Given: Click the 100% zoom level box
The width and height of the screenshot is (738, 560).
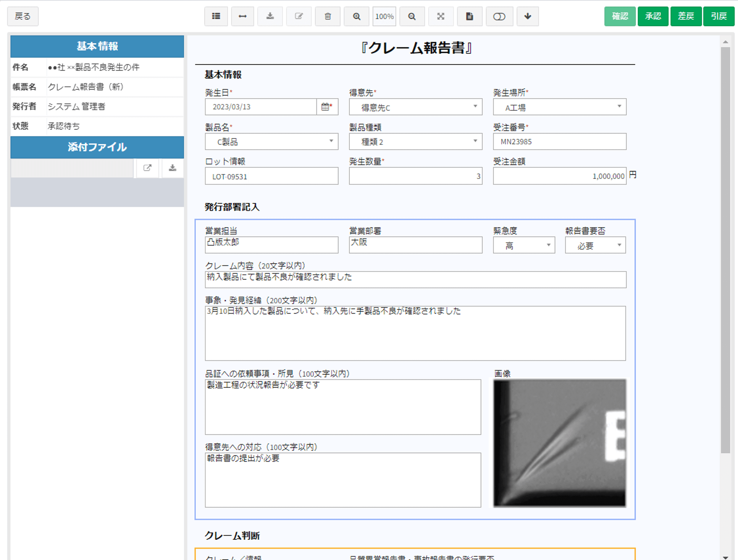Looking at the screenshot, I should point(384,16).
